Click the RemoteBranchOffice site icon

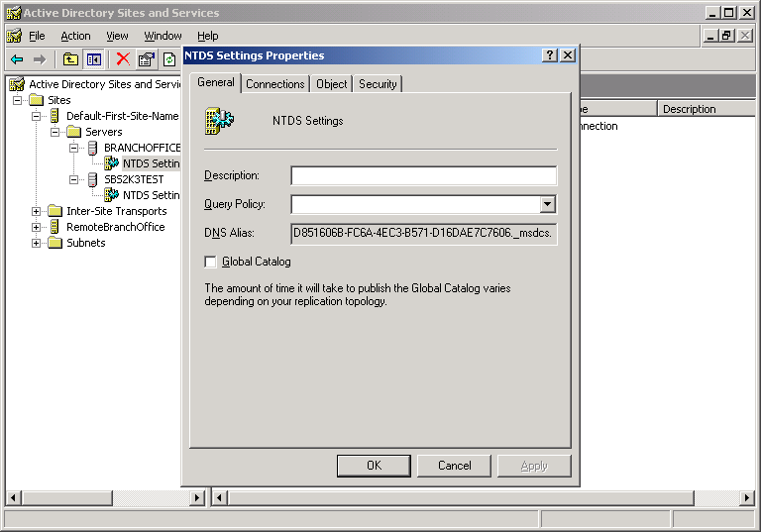(54, 227)
